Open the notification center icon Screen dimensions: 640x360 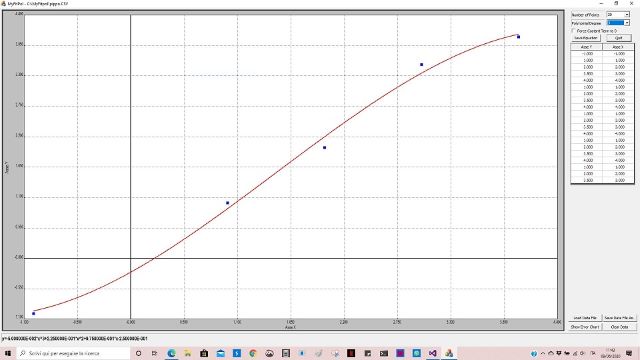629,353
